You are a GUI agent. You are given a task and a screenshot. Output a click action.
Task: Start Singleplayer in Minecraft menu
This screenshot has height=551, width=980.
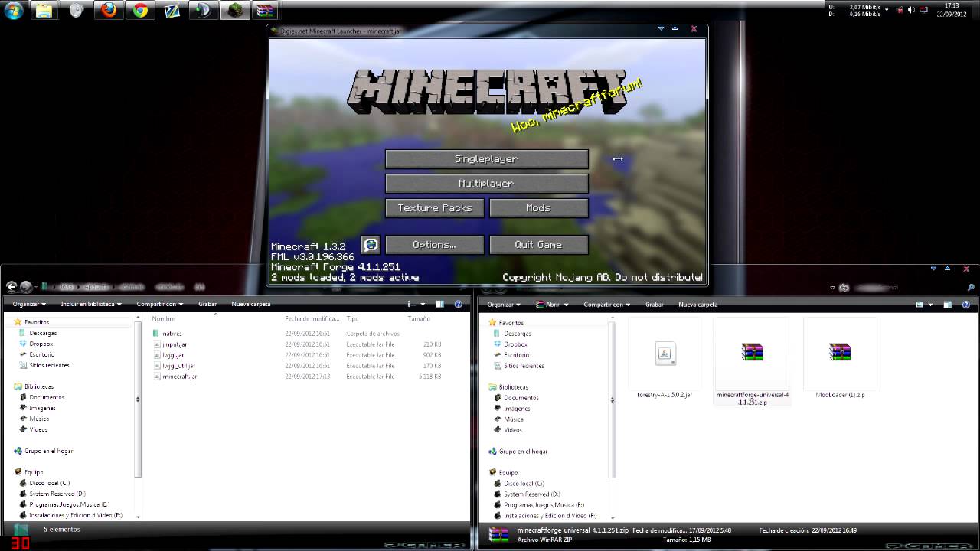(x=487, y=159)
